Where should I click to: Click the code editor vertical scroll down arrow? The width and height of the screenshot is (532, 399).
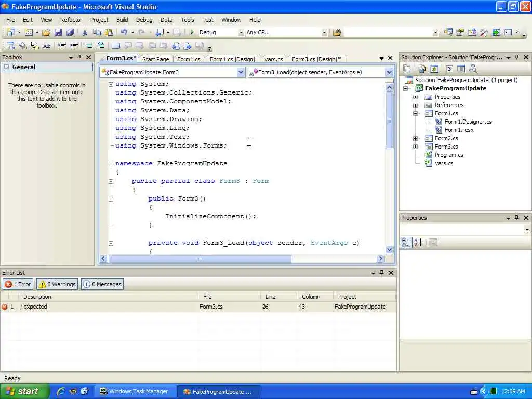coord(390,250)
